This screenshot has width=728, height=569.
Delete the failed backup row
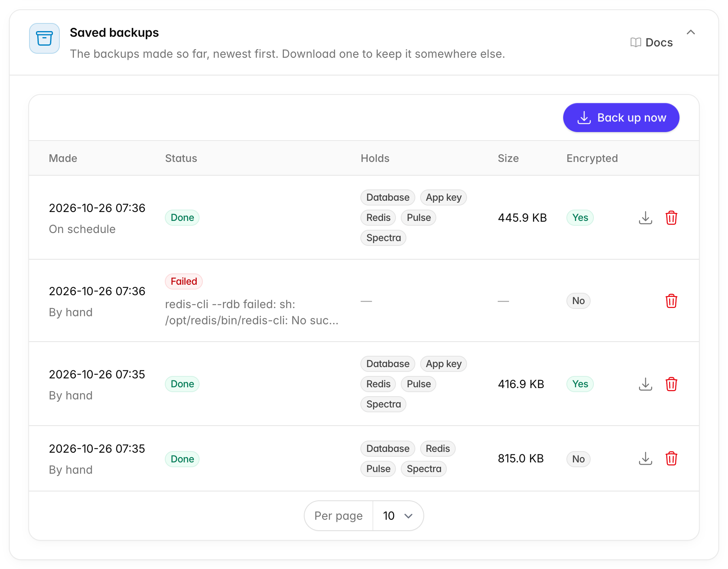[671, 301]
